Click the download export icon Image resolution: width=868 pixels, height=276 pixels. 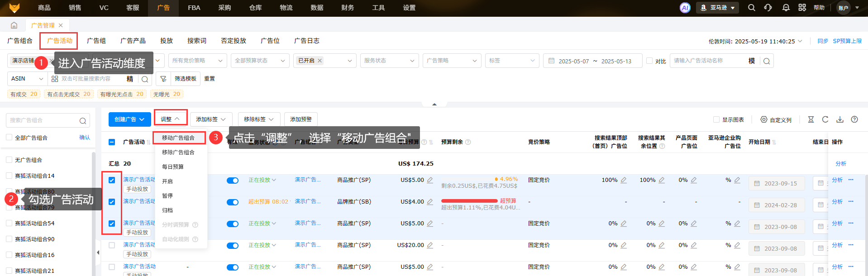pos(839,119)
